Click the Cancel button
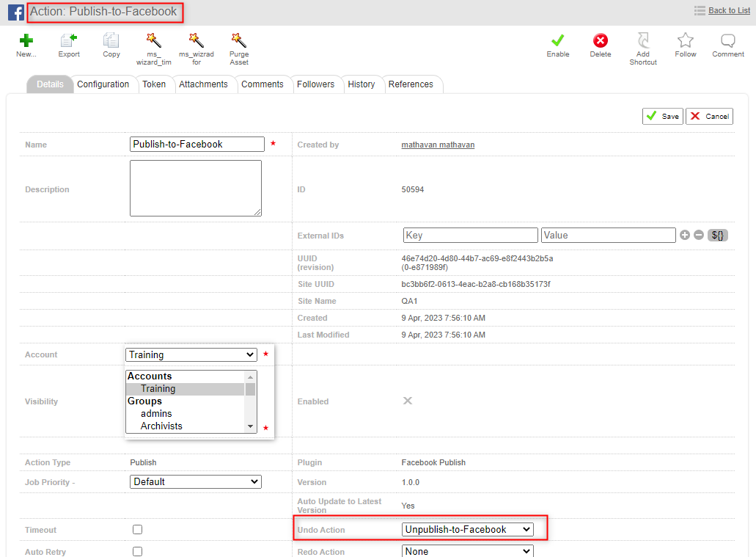This screenshot has height=557, width=756. [709, 117]
